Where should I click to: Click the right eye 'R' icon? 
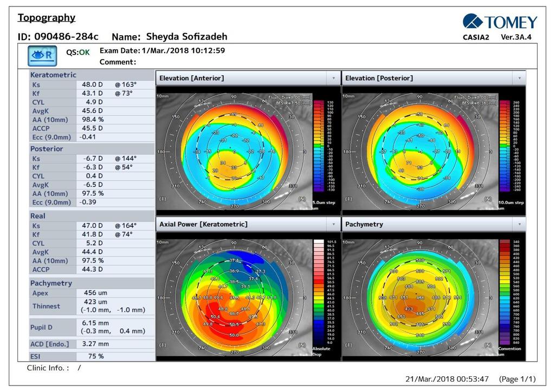[42, 56]
